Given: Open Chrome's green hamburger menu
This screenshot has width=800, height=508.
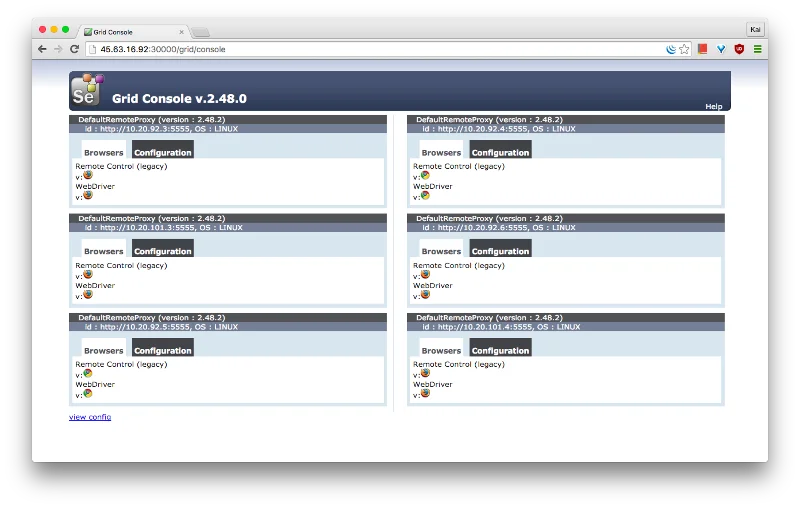Looking at the screenshot, I should pyautogui.click(x=758, y=49).
